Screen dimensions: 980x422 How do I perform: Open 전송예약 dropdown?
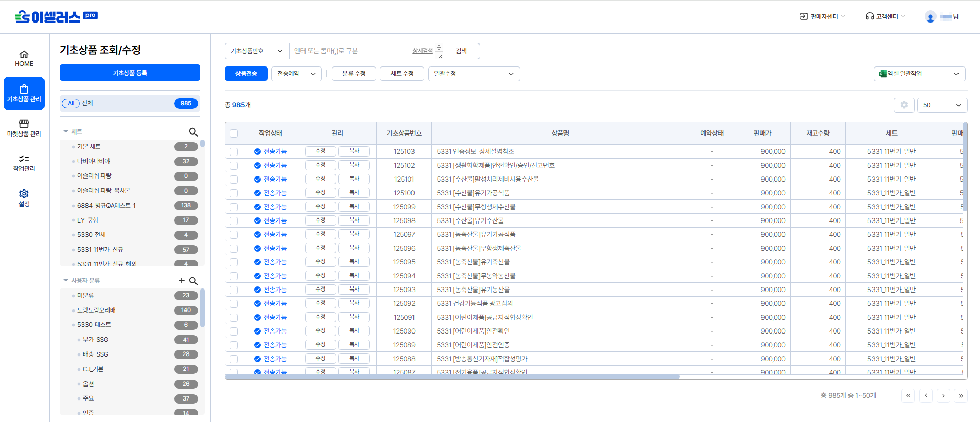296,74
